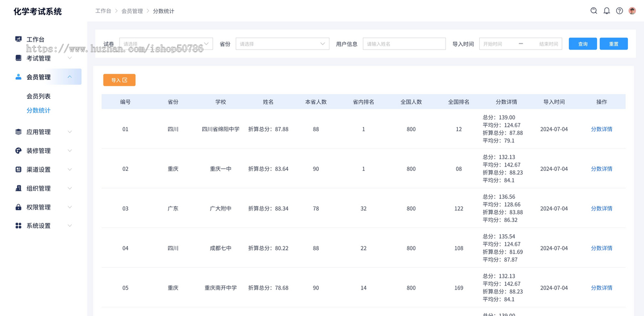Click the search magnifier icon in header
The image size is (644, 316).
pos(594,11)
